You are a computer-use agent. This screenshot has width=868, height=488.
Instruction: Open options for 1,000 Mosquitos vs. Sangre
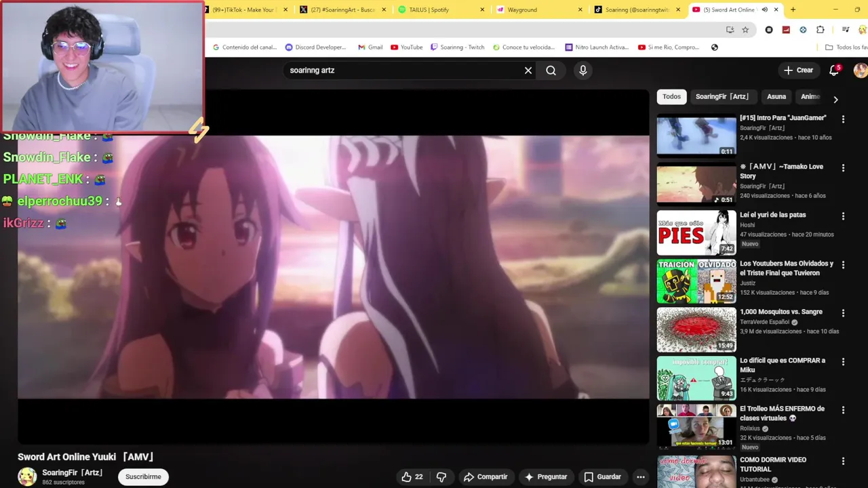(843, 313)
